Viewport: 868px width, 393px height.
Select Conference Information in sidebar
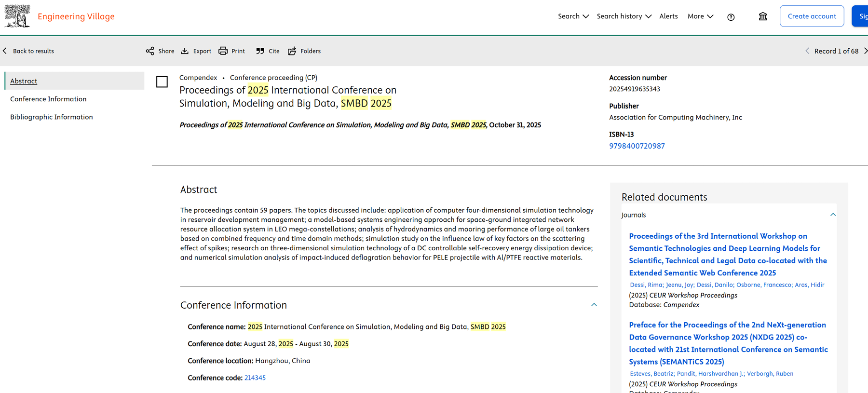[48, 99]
